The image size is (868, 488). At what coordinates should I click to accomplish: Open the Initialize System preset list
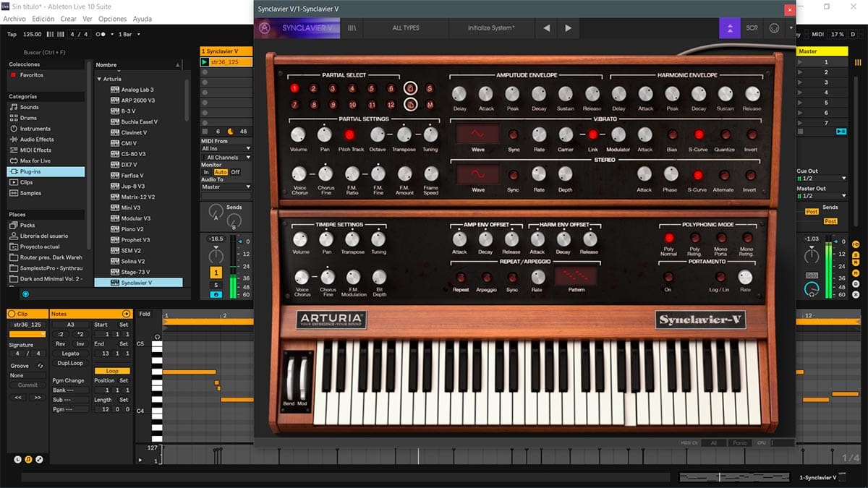[x=492, y=28]
